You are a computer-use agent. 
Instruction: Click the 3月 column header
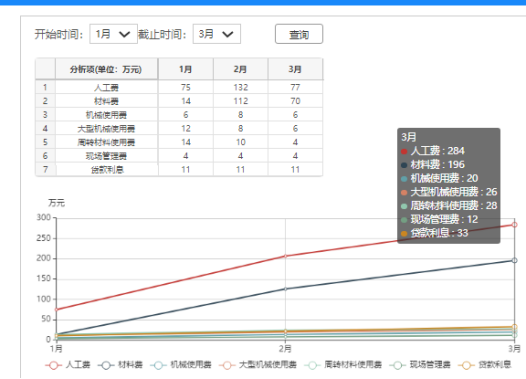point(295,69)
